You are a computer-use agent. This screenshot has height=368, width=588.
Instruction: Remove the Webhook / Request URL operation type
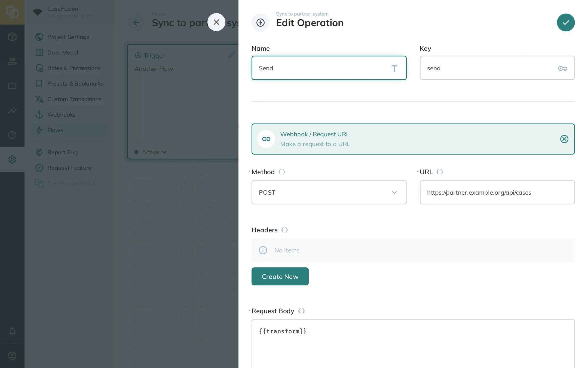coord(564,139)
